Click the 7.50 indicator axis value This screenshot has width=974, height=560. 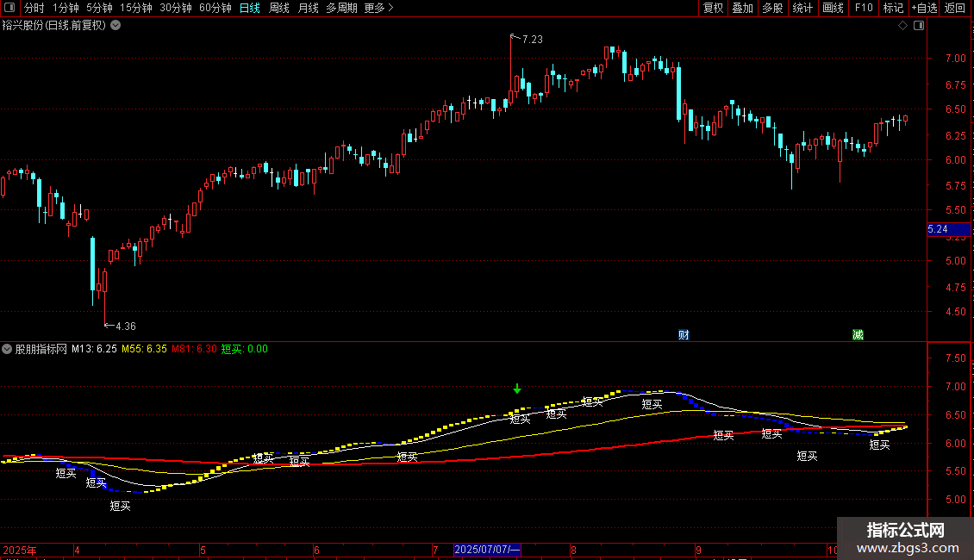[x=955, y=358]
